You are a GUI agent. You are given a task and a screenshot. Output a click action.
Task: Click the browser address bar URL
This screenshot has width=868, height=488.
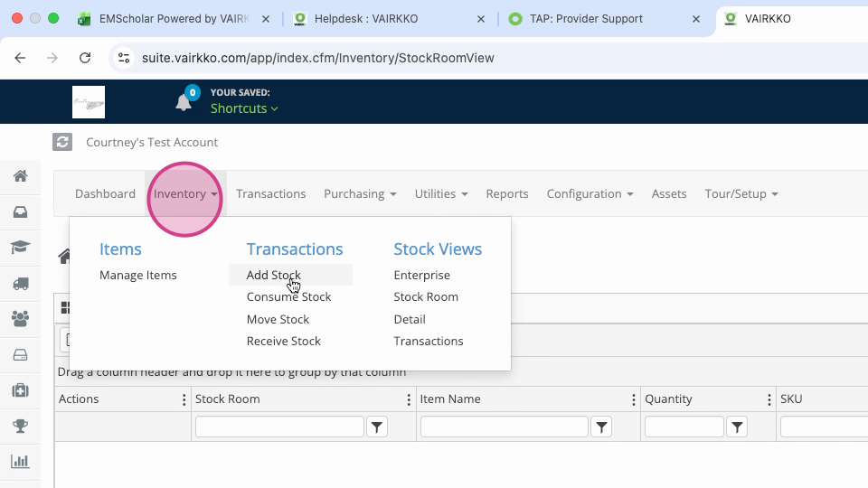point(317,58)
